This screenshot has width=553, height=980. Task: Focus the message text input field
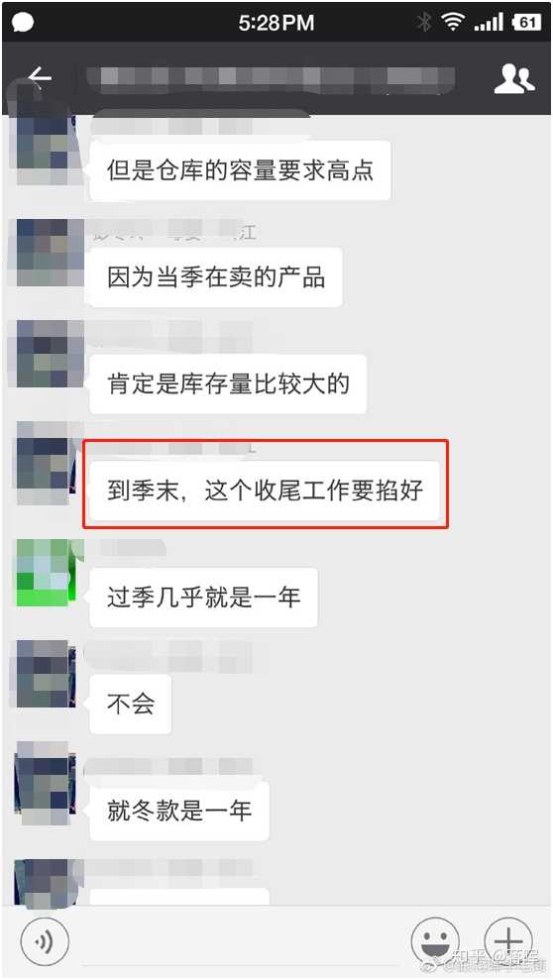tap(240, 940)
